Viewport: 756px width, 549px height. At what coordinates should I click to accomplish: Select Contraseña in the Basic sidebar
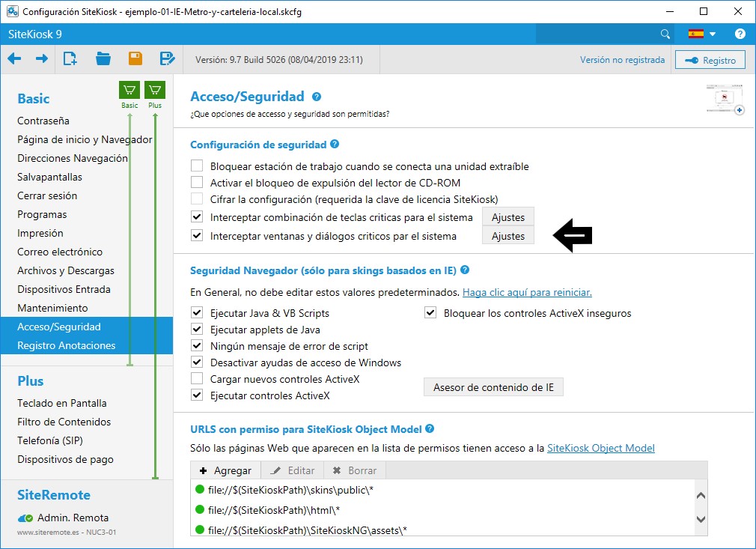point(43,121)
